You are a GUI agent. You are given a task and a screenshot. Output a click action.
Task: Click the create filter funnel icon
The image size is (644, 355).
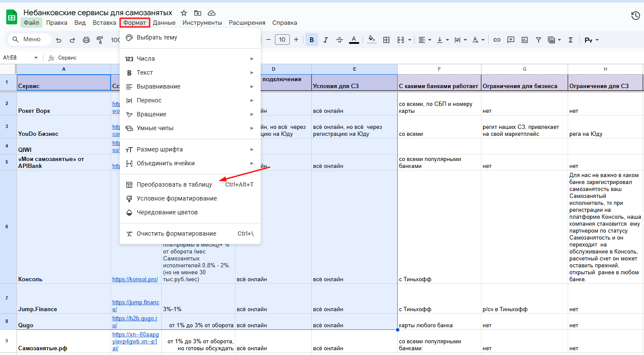[538, 40]
